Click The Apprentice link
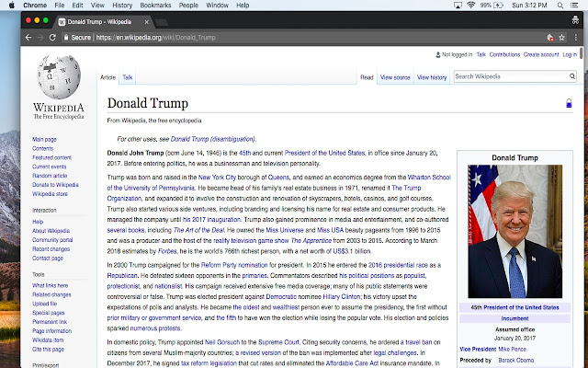This screenshot has width=588, height=368. pyautogui.click(x=311, y=241)
